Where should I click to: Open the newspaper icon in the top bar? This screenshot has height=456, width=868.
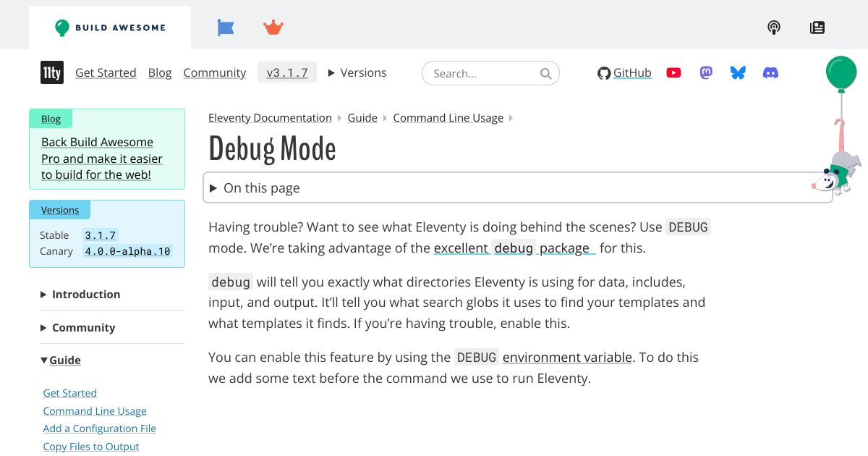click(x=817, y=28)
